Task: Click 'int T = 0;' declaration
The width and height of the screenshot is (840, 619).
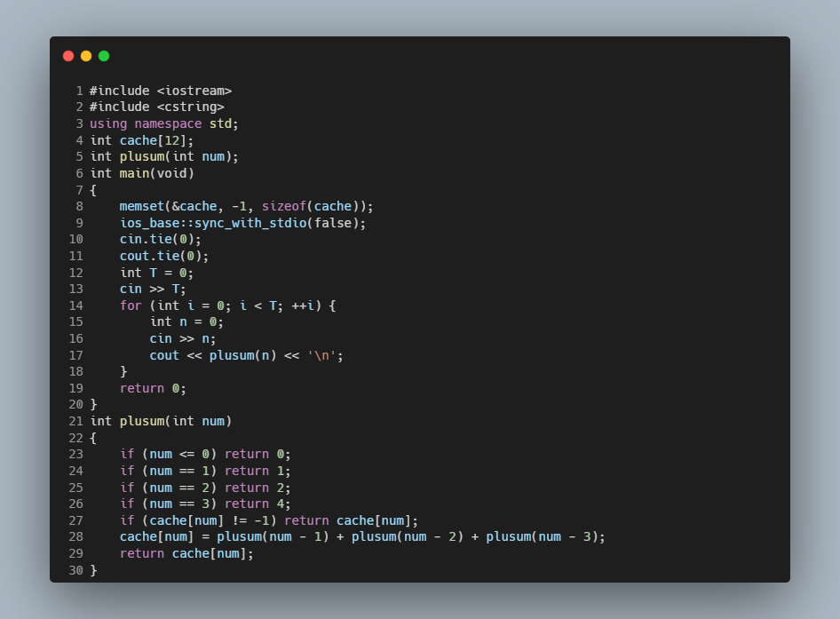Action: click(156, 273)
